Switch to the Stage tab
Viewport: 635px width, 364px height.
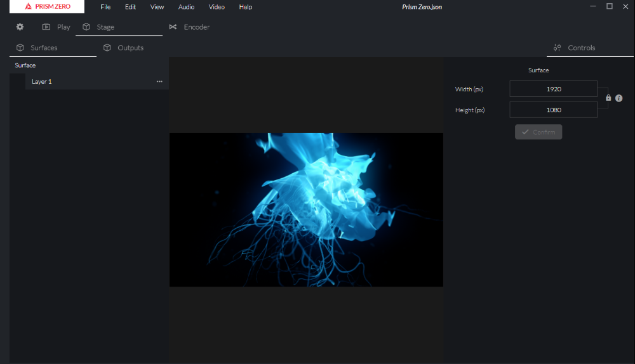[x=98, y=27]
